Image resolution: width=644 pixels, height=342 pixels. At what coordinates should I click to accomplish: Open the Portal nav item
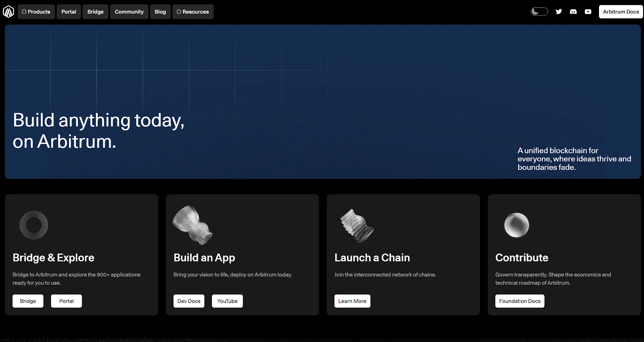click(69, 12)
